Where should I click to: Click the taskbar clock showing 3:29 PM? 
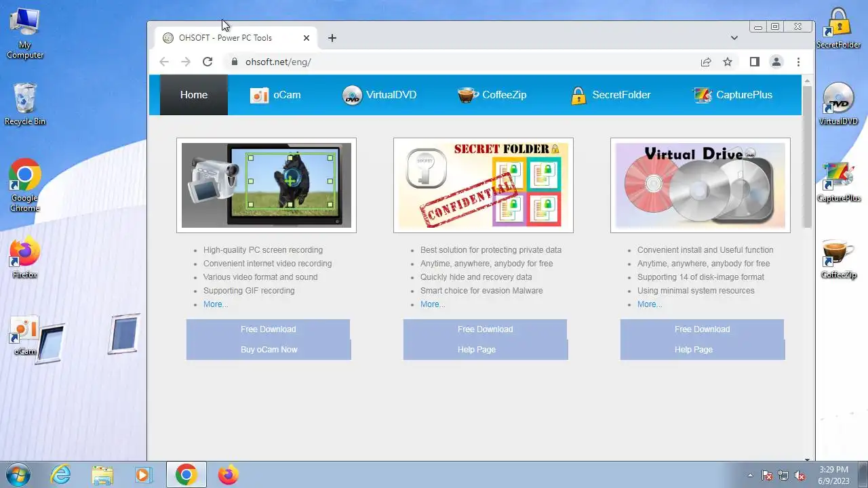click(x=833, y=475)
